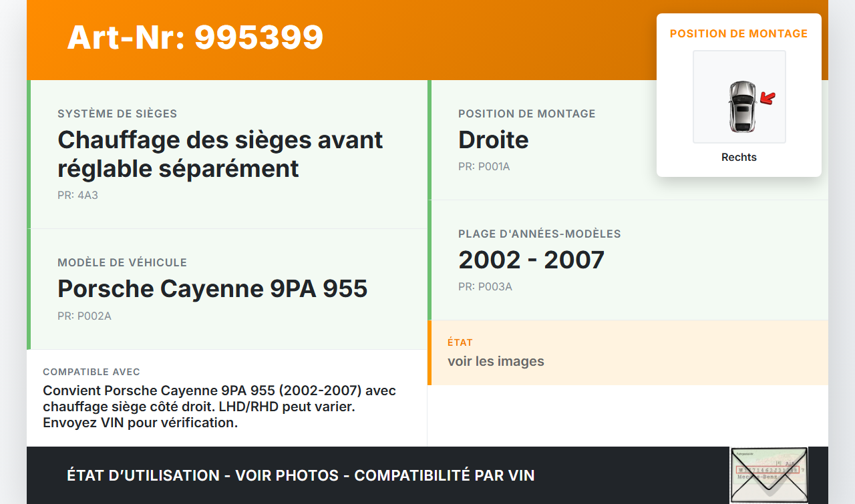
Task: Click the 'Rechts' caption under the car image
Action: [x=739, y=158]
